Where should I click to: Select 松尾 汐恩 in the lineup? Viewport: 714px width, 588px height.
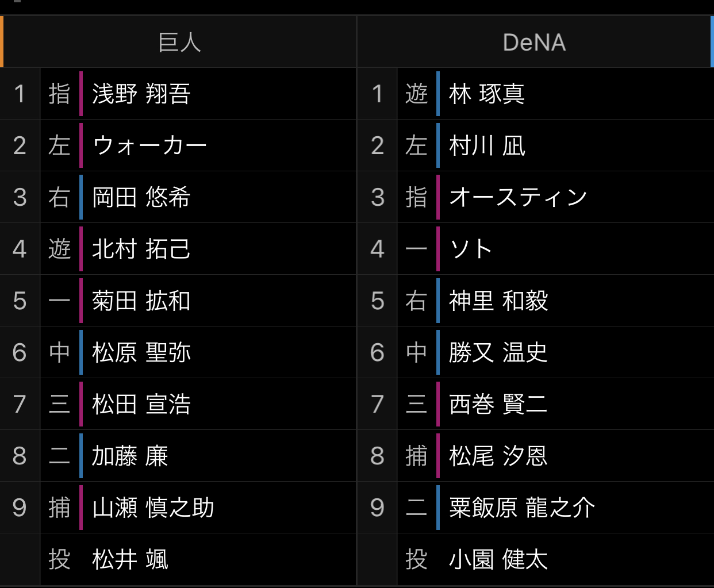point(498,456)
